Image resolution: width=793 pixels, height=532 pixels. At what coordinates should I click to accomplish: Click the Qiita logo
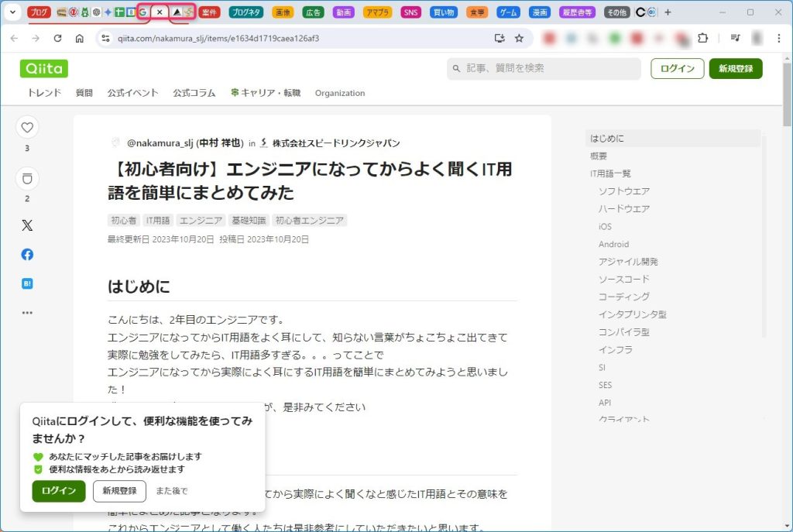point(44,68)
